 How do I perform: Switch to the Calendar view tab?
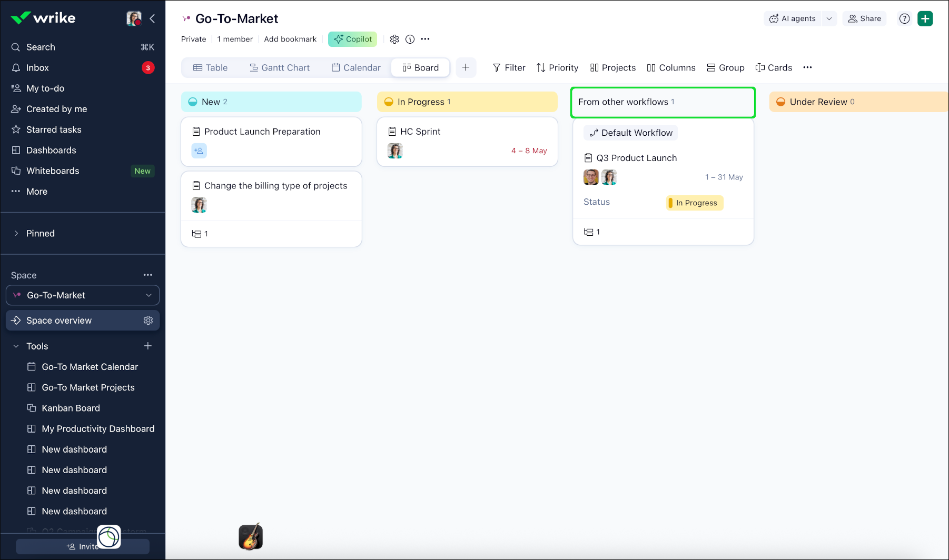point(356,67)
